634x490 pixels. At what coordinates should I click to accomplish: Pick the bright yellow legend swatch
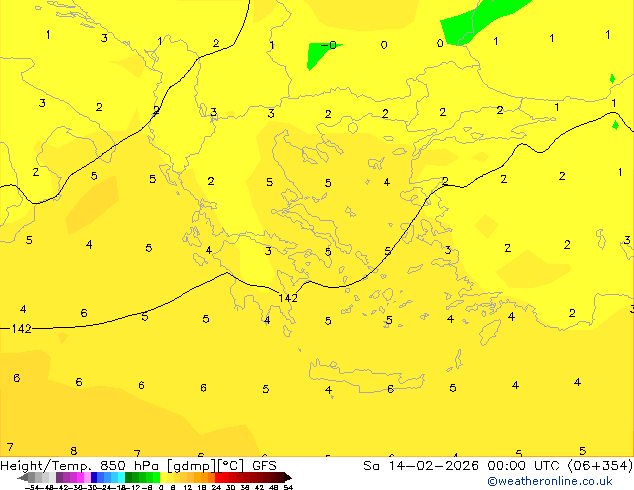(163, 477)
